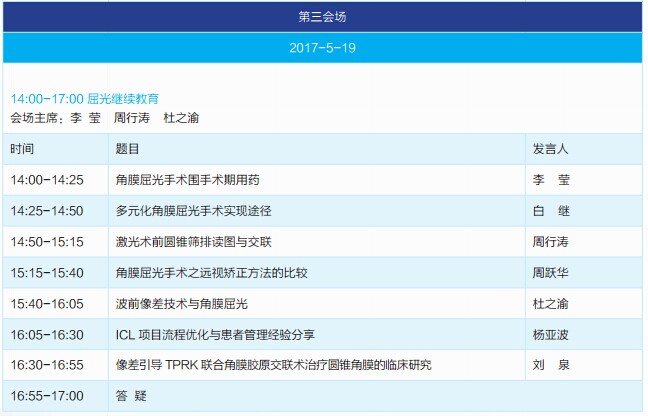This screenshot has width=648, height=416.
Task: Open the 14:00-17:00 屈光继续教育 session title
Action: tap(84, 99)
